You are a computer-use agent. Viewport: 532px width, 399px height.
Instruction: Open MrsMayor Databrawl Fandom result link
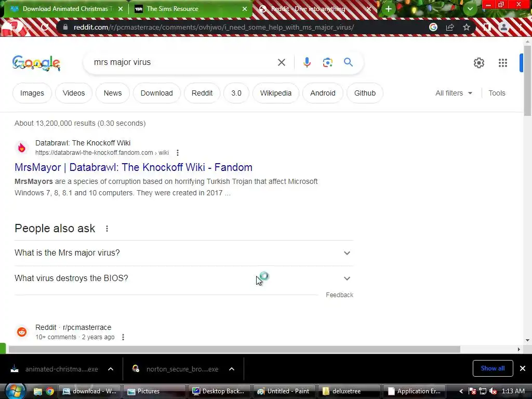(x=134, y=168)
